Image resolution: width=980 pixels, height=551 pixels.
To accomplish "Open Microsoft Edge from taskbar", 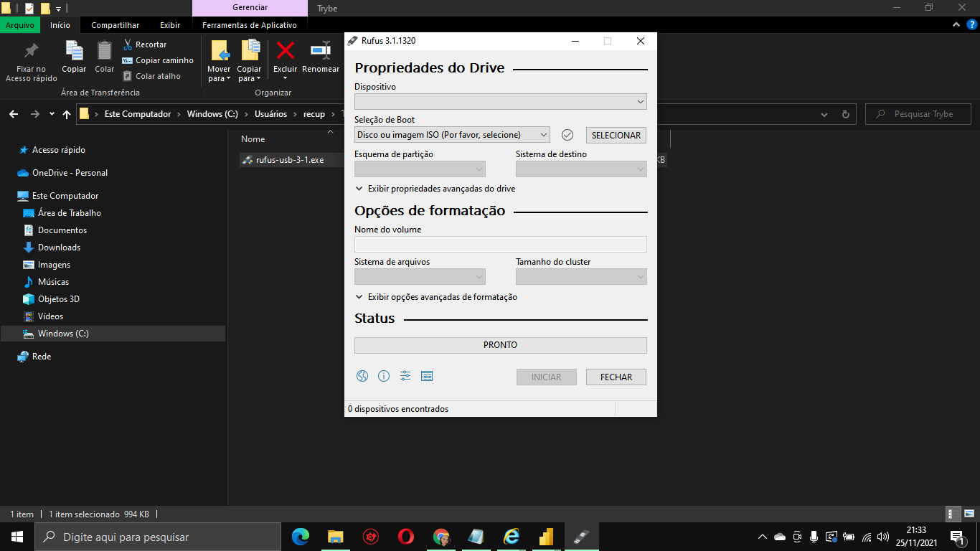I will tap(301, 537).
